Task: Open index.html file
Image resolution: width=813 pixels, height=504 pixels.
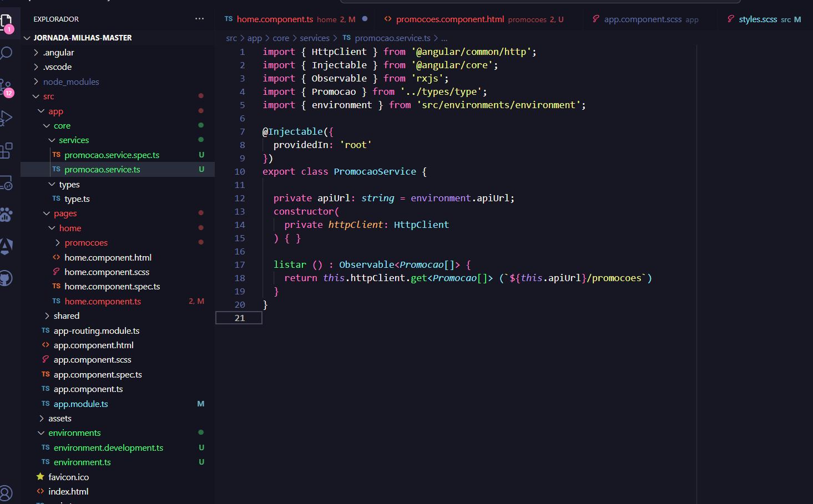Action: point(68,492)
